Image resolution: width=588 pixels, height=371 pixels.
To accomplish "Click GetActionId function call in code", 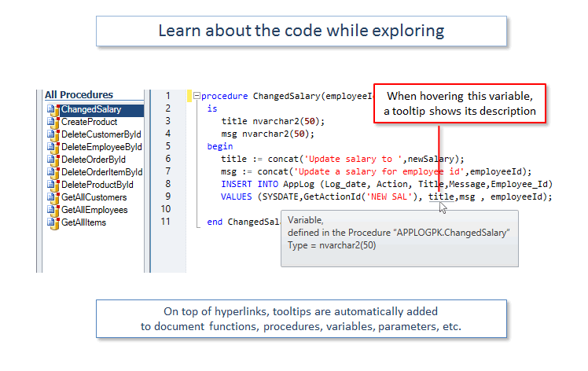I will [332, 197].
